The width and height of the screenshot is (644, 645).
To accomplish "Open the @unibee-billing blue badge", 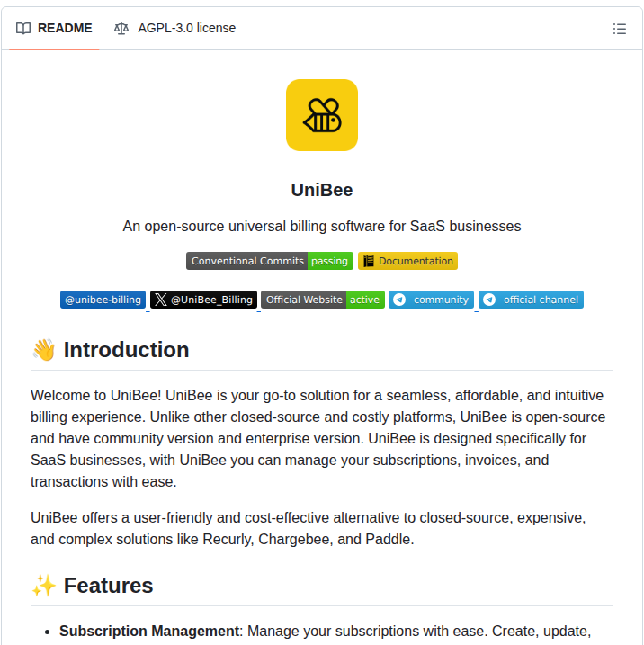I will (103, 300).
